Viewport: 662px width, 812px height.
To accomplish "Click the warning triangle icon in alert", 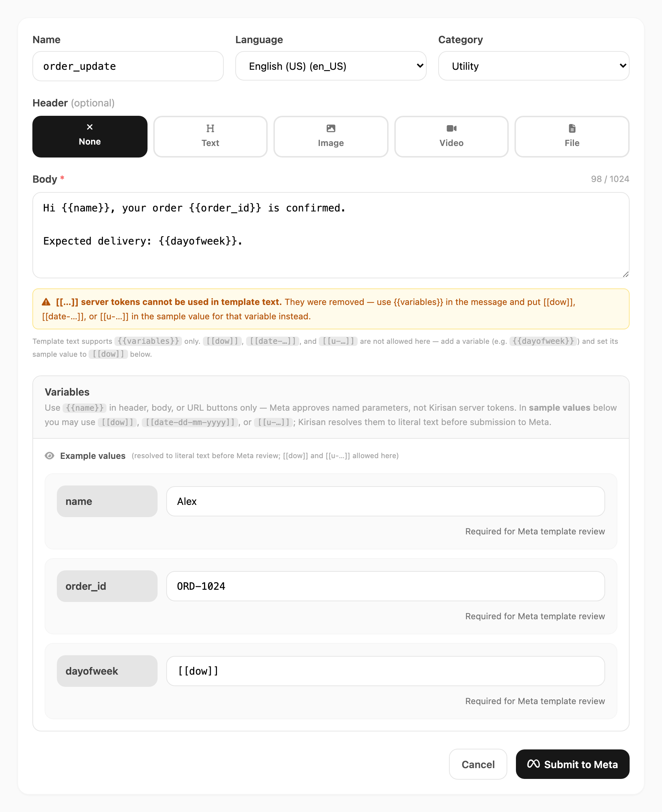I will 46,302.
